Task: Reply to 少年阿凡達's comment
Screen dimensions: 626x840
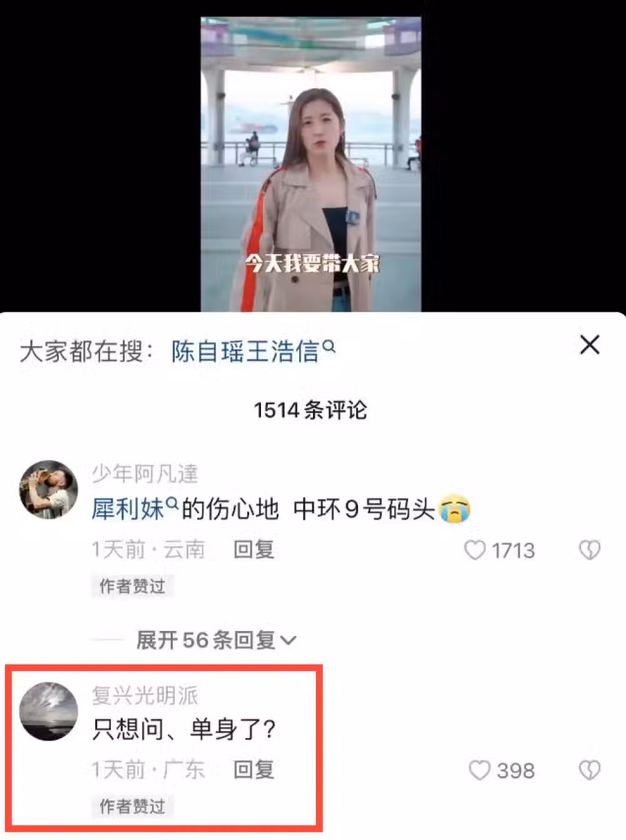Action: point(254,550)
